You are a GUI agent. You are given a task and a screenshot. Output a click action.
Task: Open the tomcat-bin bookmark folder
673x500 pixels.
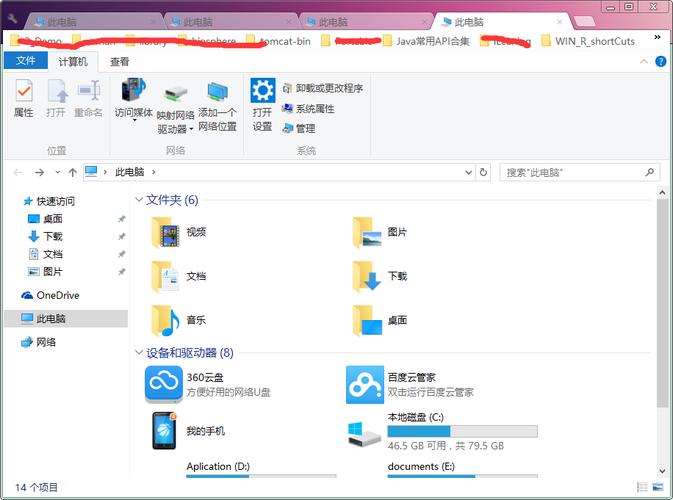[279, 41]
